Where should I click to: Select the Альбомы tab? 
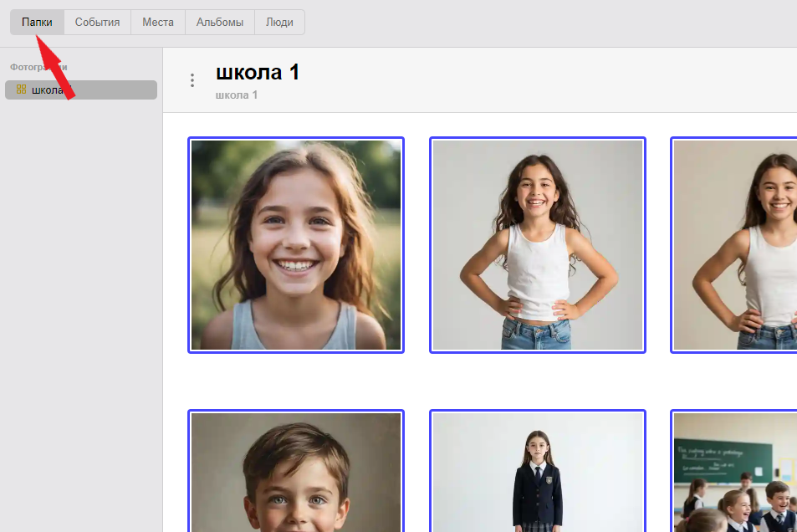pyautogui.click(x=219, y=23)
